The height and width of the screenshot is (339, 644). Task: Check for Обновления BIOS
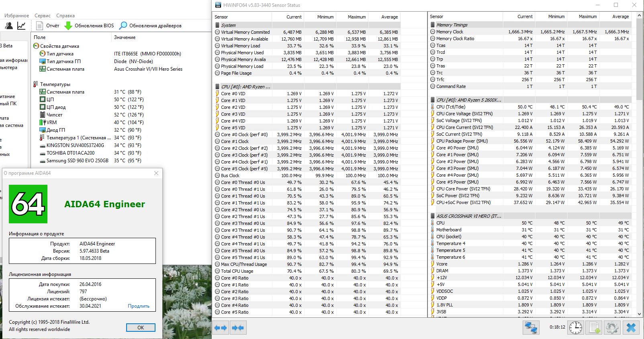[x=89, y=26]
